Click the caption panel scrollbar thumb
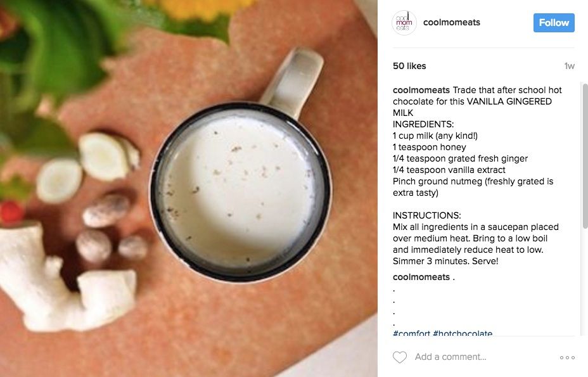The image size is (588, 377). [x=585, y=156]
